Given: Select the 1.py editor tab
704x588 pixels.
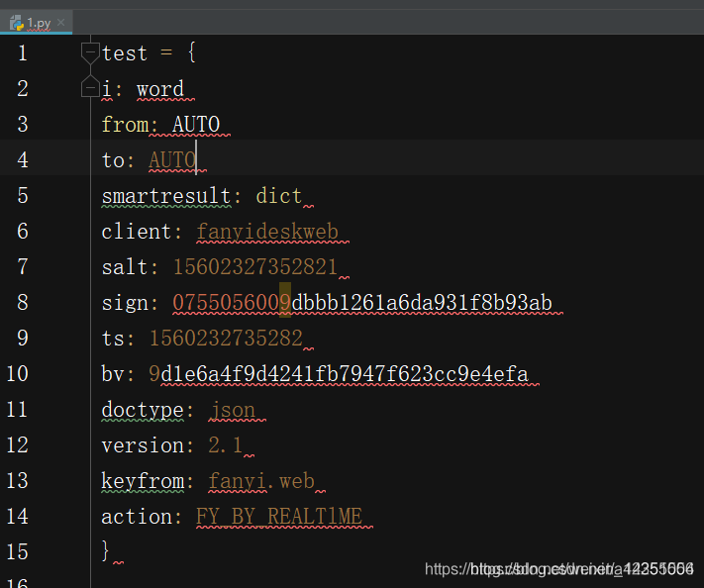Looking at the screenshot, I should click(36, 23).
